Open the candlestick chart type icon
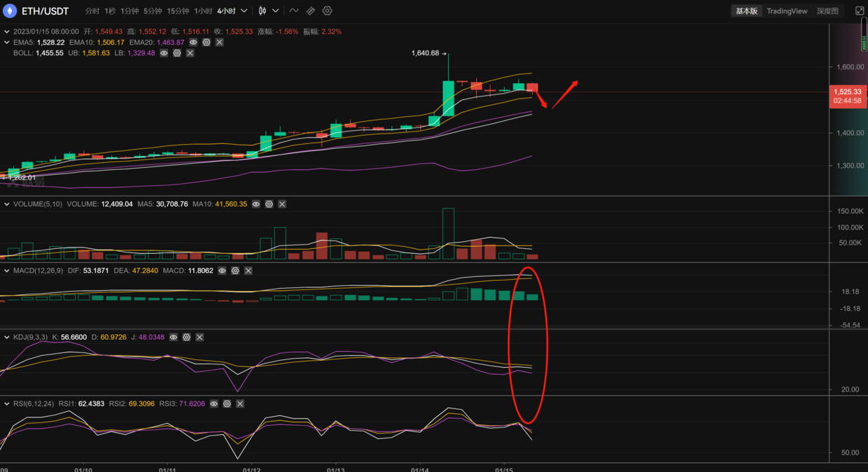868x472 pixels. pos(262,11)
